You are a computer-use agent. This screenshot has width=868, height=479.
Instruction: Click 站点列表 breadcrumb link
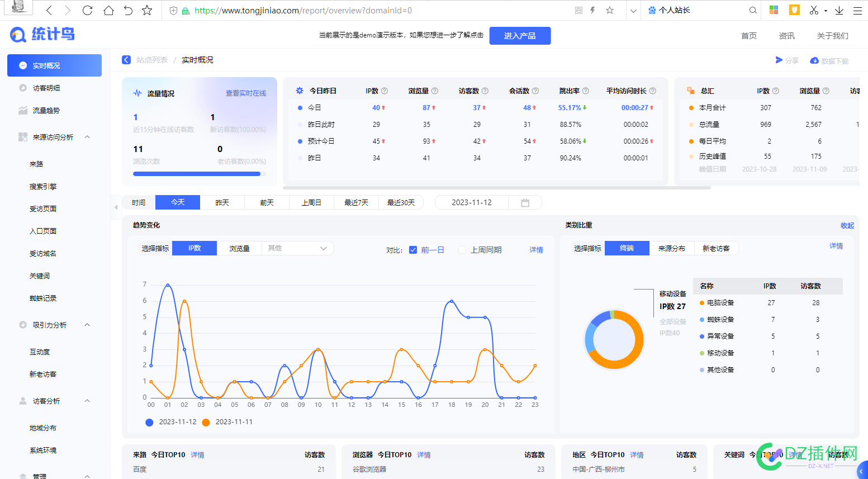click(152, 60)
